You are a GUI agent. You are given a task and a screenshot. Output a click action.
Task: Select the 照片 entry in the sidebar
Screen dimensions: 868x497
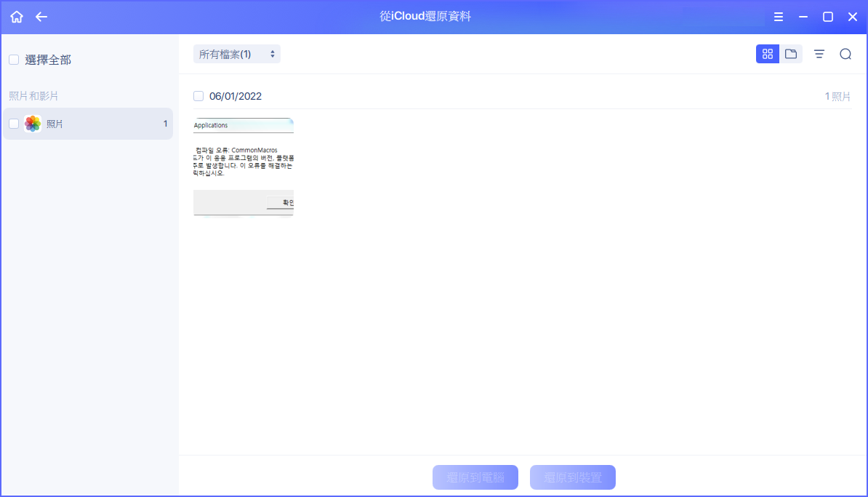55,124
